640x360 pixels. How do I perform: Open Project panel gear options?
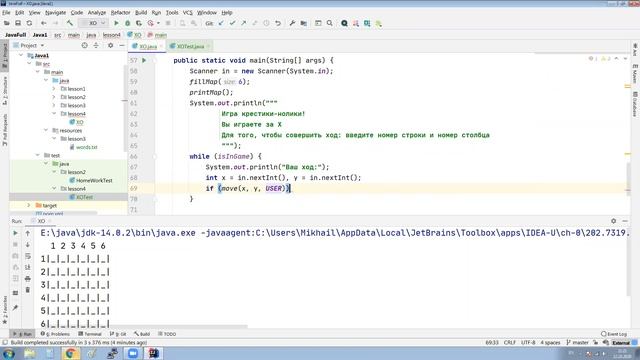pyautogui.click(x=110, y=45)
